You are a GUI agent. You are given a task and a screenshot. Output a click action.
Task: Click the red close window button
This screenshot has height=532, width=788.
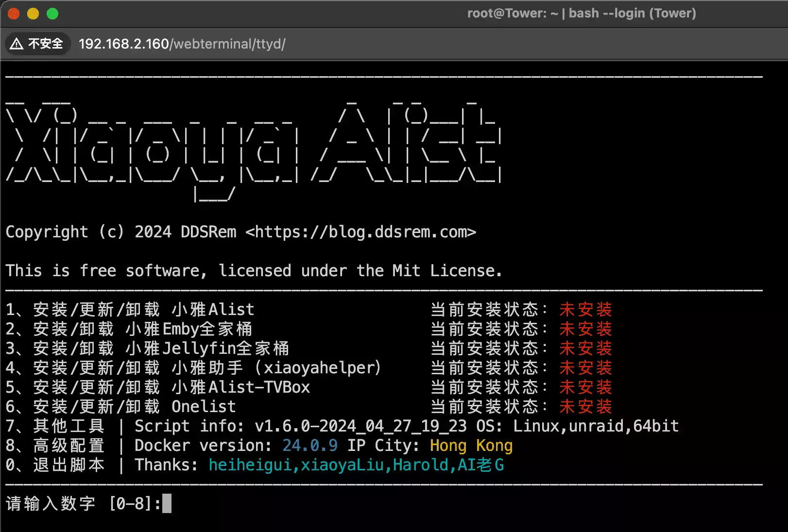14,14
